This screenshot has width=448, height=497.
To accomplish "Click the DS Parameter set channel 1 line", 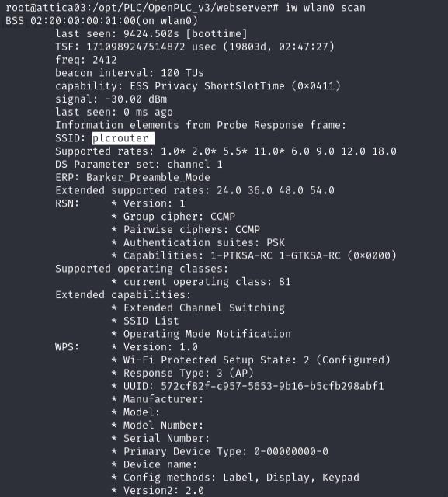I will tap(139, 164).
